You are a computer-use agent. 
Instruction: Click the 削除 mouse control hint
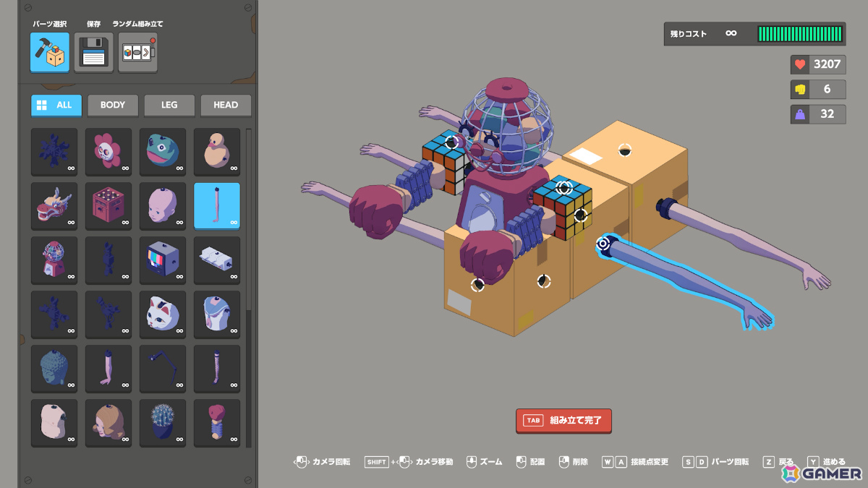[x=573, y=461]
